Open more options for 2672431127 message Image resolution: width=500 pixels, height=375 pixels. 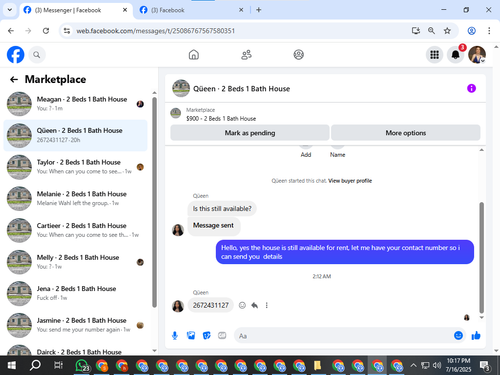pyautogui.click(x=267, y=305)
